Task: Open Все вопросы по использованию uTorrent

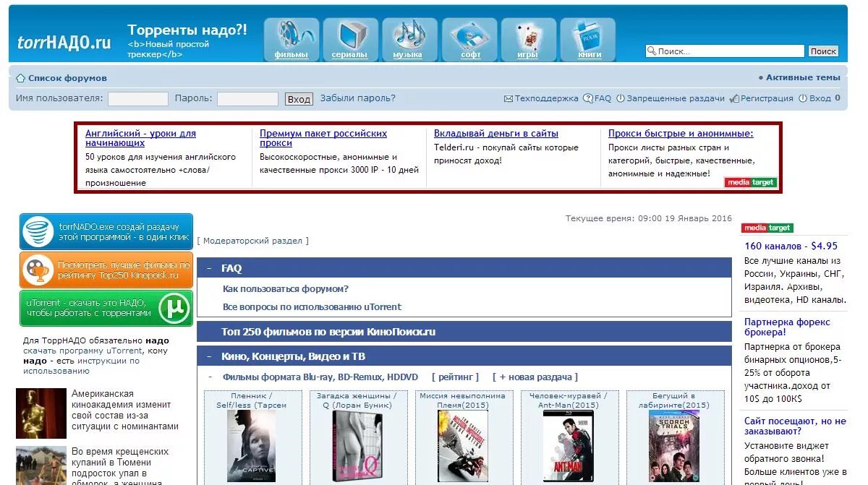Action: click(x=312, y=307)
